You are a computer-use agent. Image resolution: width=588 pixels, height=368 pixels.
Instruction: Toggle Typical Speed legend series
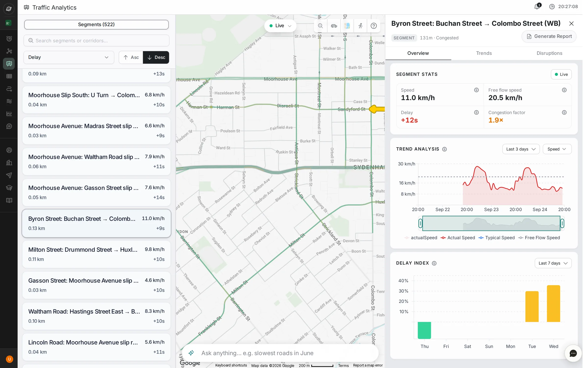496,238
